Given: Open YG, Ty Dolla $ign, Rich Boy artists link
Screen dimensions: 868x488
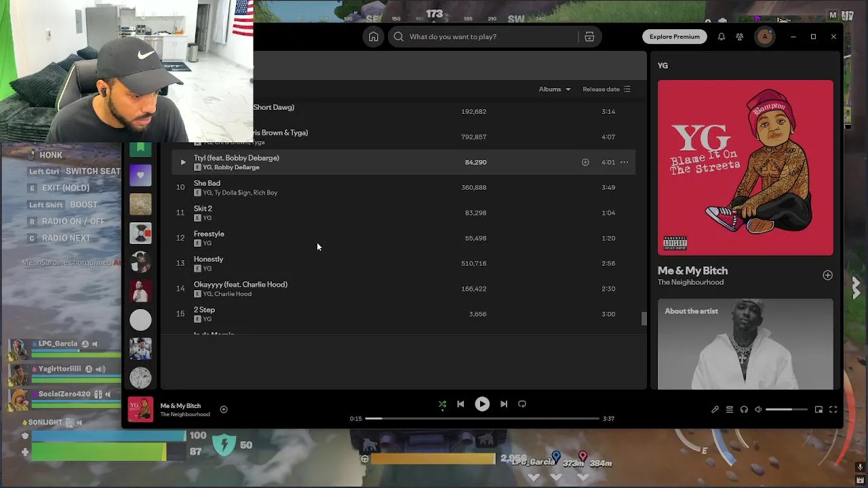Looking at the screenshot, I should [x=240, y=192].
